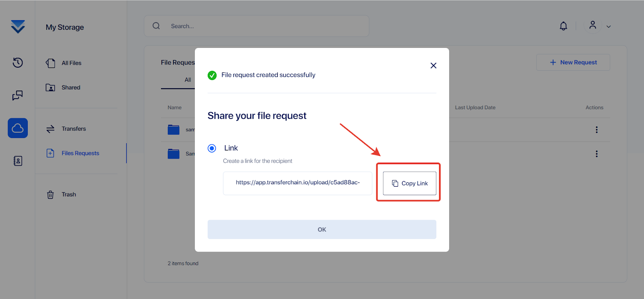Click the Last Upload Date column header
Viewport: 644px width, 299px height.
pos(475,107)
